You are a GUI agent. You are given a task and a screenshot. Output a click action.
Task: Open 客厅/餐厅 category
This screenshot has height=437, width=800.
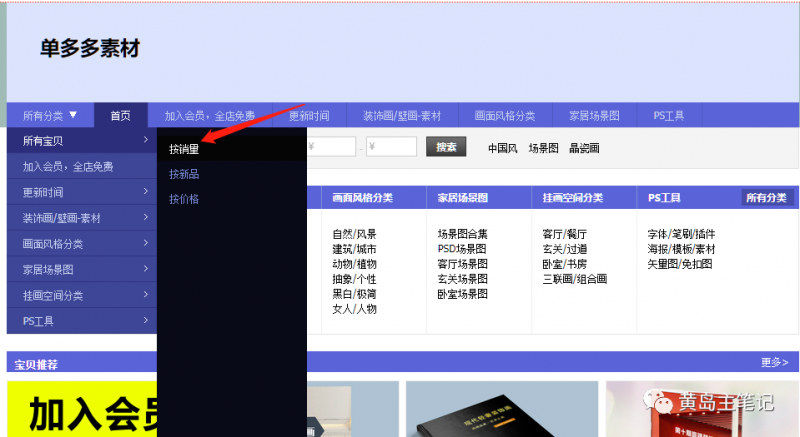tap(565, 234)
